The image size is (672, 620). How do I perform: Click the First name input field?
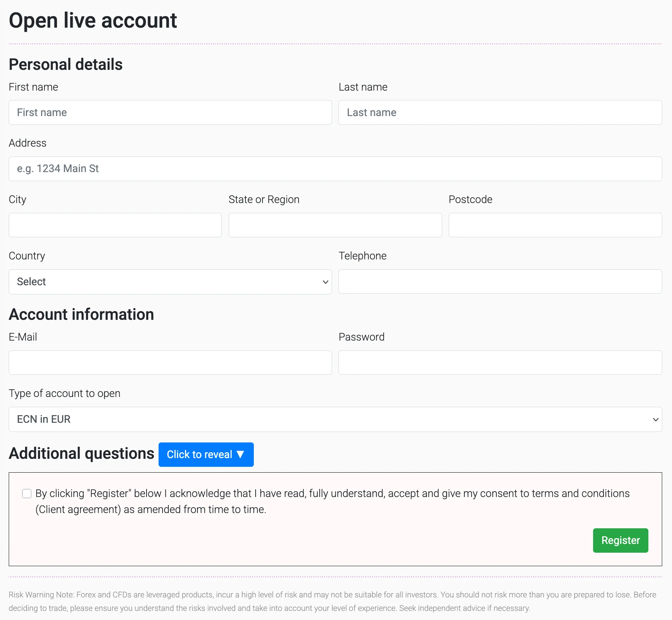170,112
